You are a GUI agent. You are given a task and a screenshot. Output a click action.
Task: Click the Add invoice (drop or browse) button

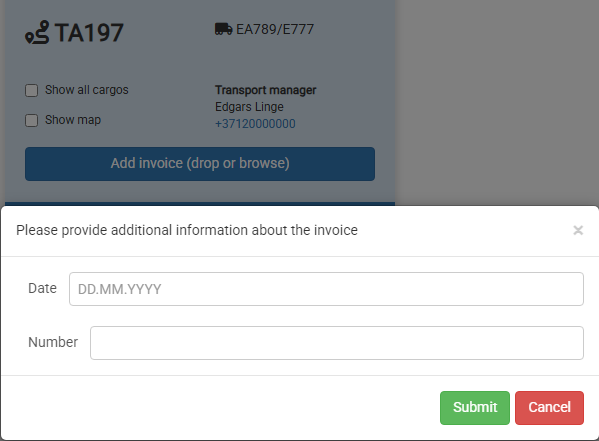[200, 164]
